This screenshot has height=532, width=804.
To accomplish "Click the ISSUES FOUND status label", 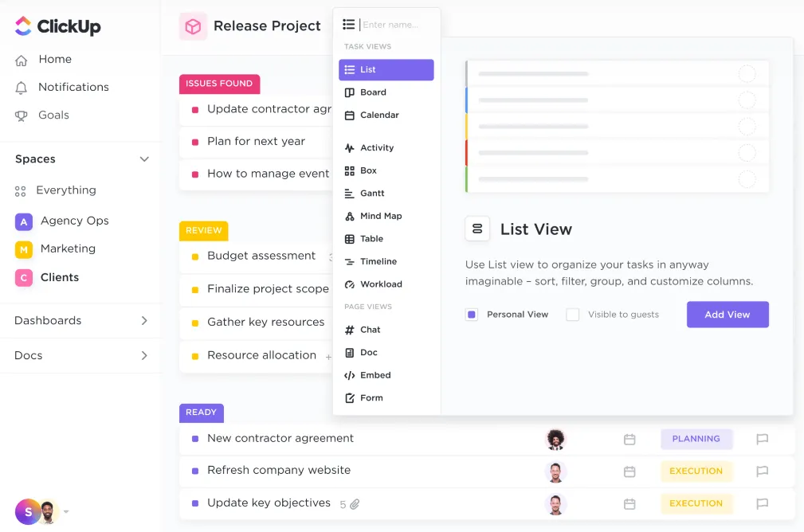I will pos(219,84).
